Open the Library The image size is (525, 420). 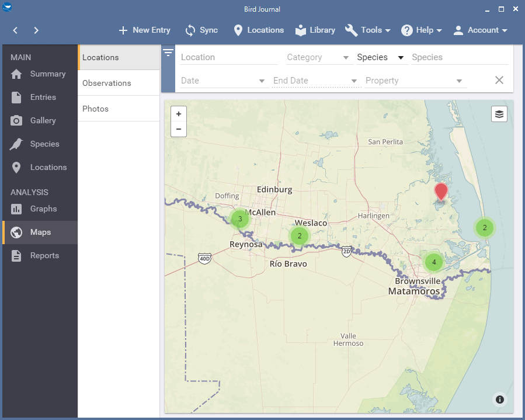(315, 30)
